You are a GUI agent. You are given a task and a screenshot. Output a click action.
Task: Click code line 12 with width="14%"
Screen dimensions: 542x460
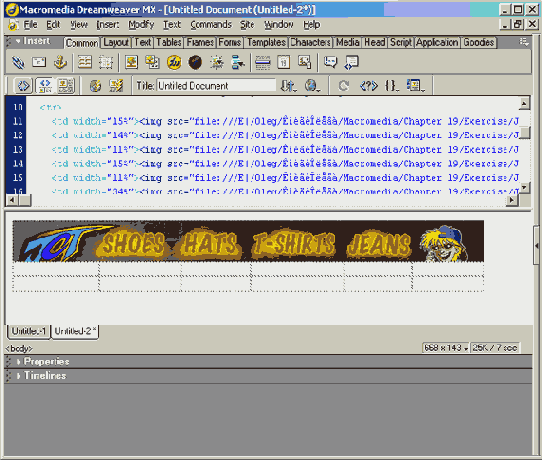[x=285, y=135]
